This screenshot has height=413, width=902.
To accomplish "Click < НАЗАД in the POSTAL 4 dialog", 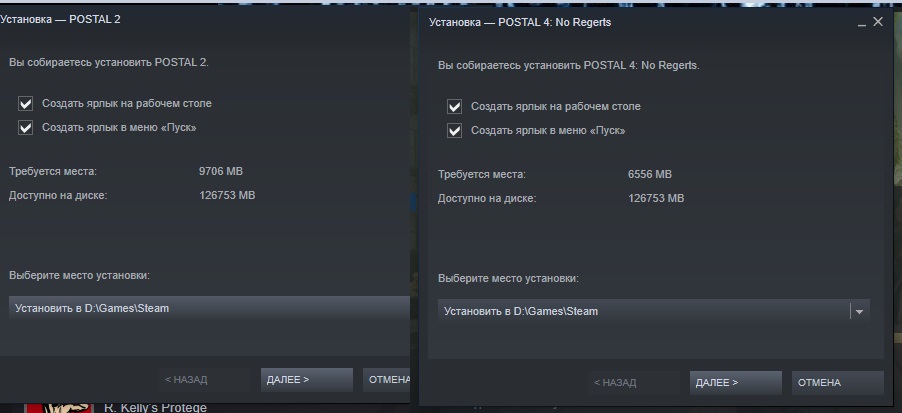I will click(634, 383).
